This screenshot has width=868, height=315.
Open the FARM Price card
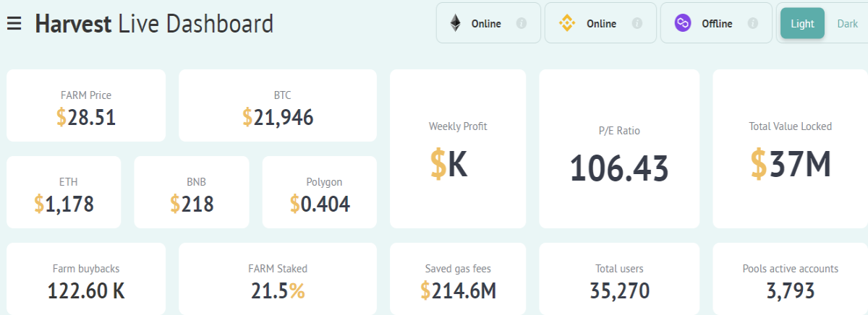point(86,105)
